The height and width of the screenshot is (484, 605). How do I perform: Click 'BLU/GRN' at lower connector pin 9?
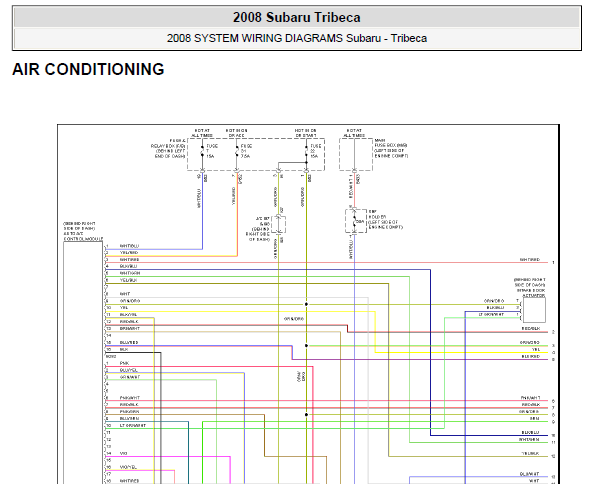(129, 419)
